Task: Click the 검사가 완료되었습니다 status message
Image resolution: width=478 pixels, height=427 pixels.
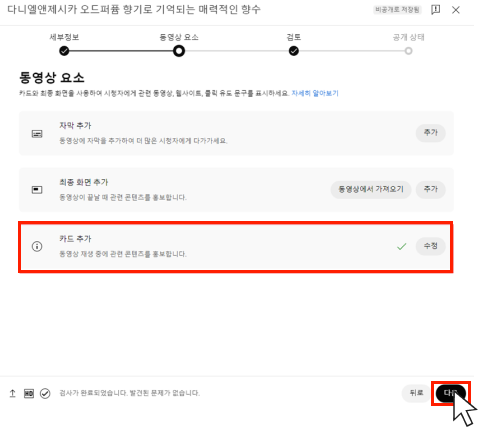Action: coord(129,393)
